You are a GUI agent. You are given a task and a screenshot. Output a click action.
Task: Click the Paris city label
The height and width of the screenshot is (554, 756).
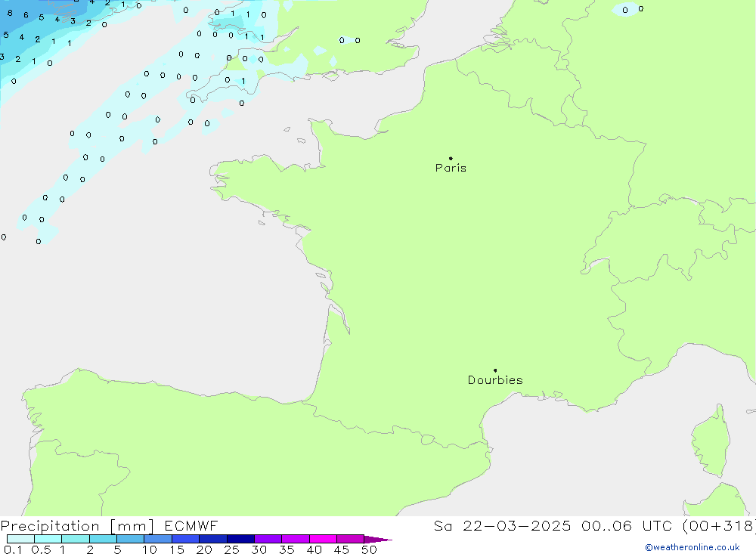pyautogui.click(x=451, y=168)
